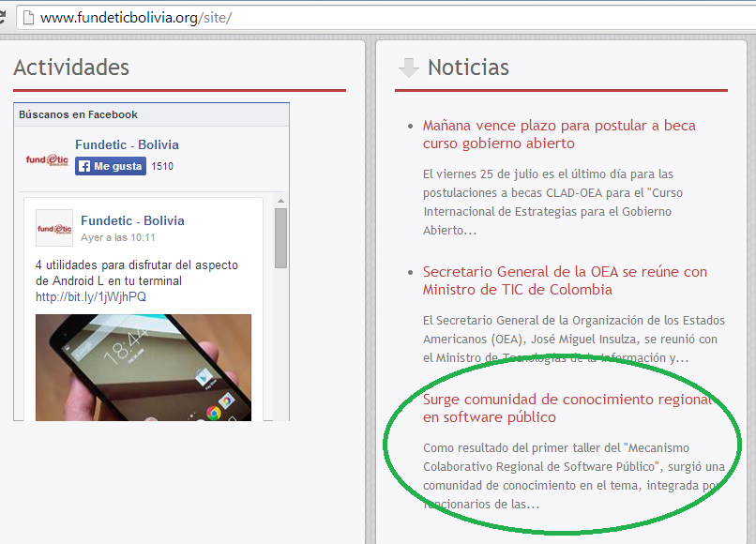Screen dimensions: 756x544
Task: Click the 1510 likes count
Action: (x=162, y=166)
